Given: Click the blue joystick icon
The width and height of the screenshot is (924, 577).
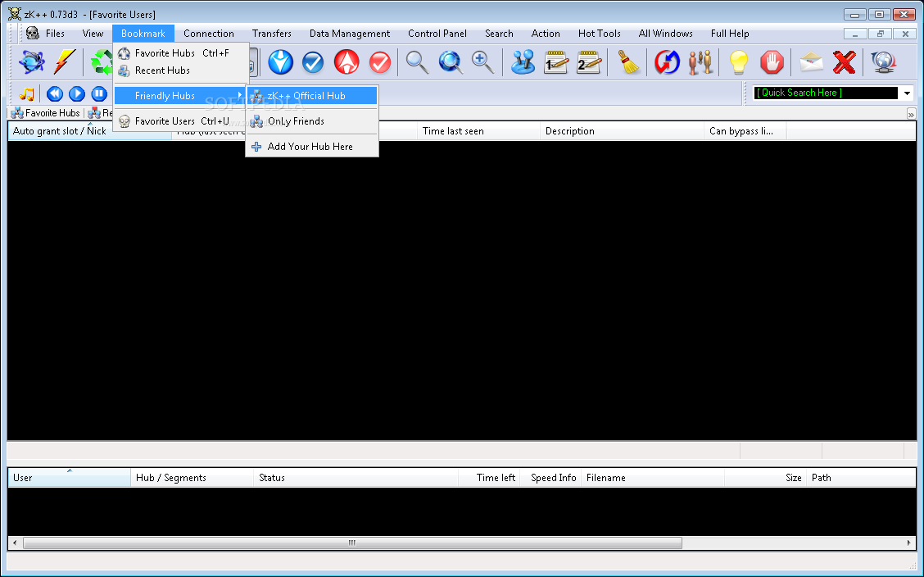Looking at the screenshot, I should click(522, 62).
